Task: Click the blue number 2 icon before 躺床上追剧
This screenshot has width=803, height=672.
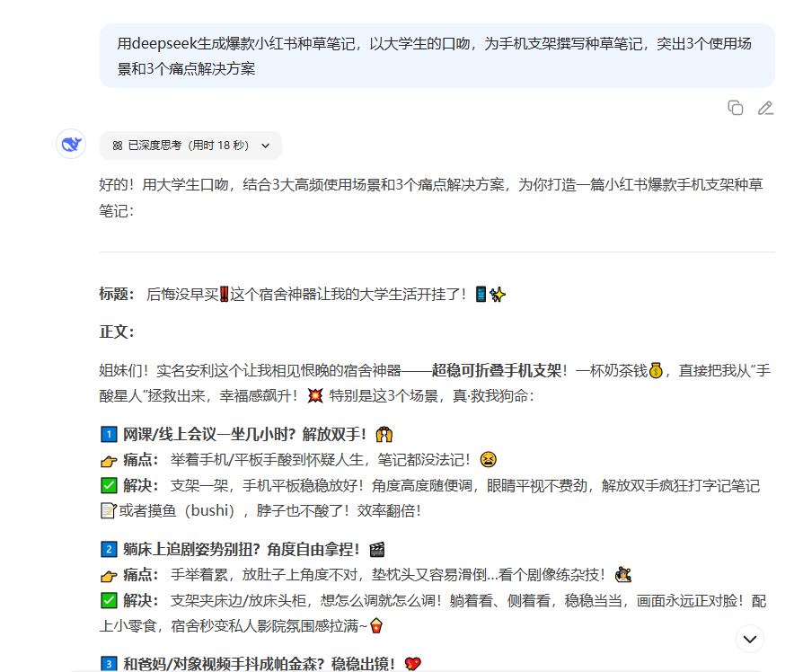Action: tap(108, 549)
